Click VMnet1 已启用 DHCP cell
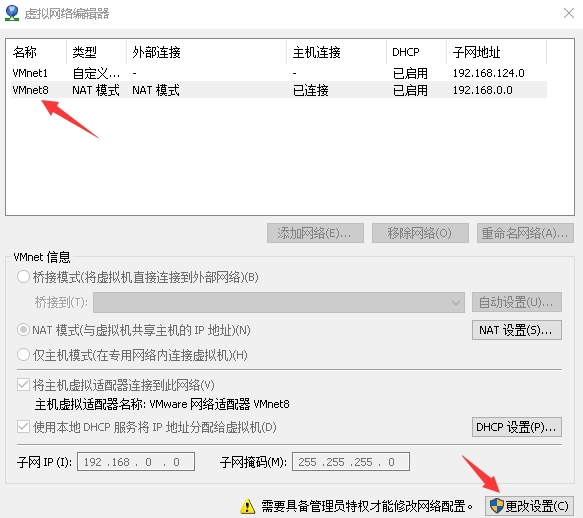 pos(410,73)
